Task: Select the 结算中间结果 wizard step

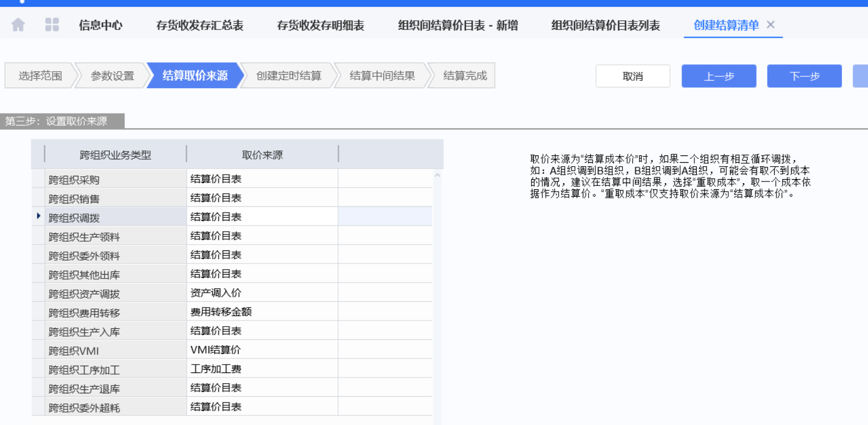Action: click(x=382, y=76)
